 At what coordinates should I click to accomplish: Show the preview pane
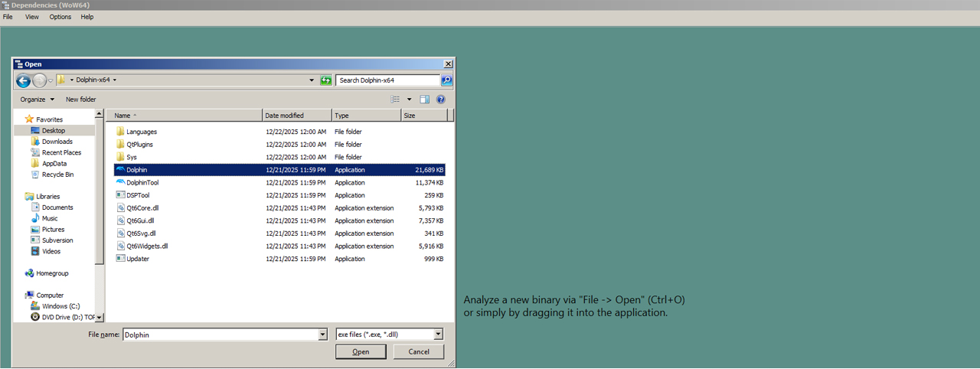[425, 100]
